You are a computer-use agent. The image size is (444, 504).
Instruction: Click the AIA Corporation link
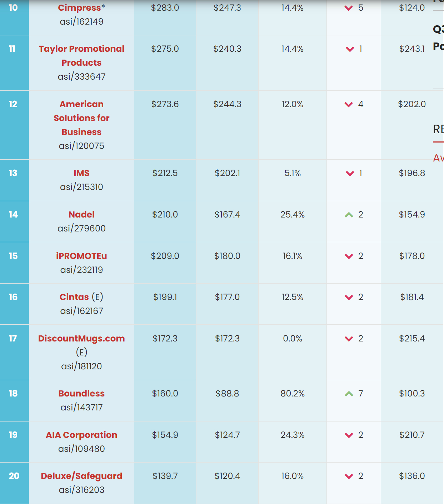(81, 435)
